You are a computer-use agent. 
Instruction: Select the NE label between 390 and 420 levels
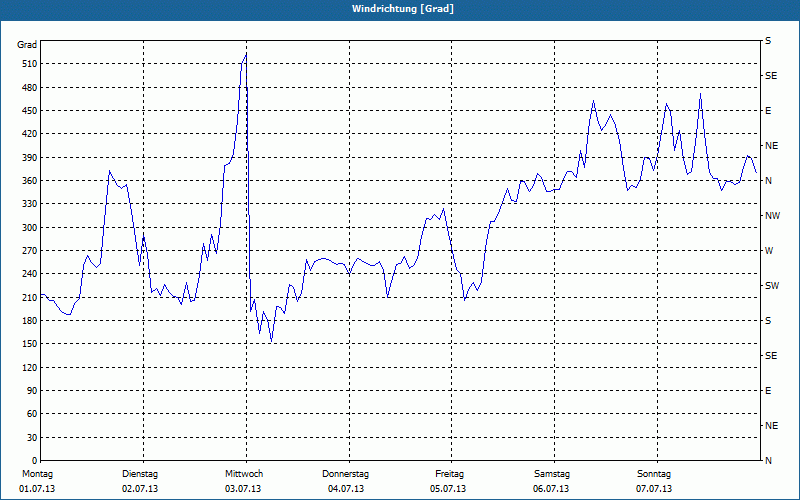coord(772,146)
